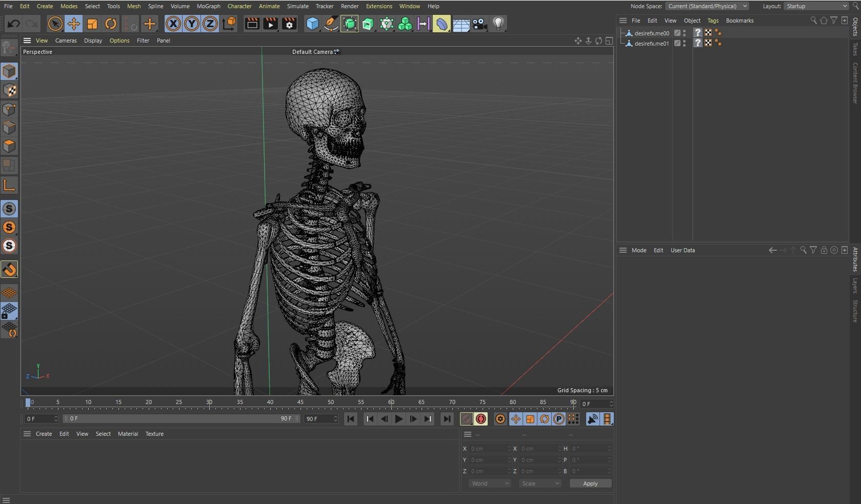Open the Layout Startup dropdown

[816, 6]
